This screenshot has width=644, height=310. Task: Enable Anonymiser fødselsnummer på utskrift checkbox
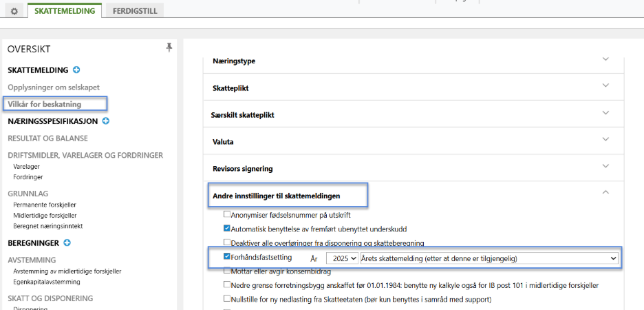pos(227,215)
